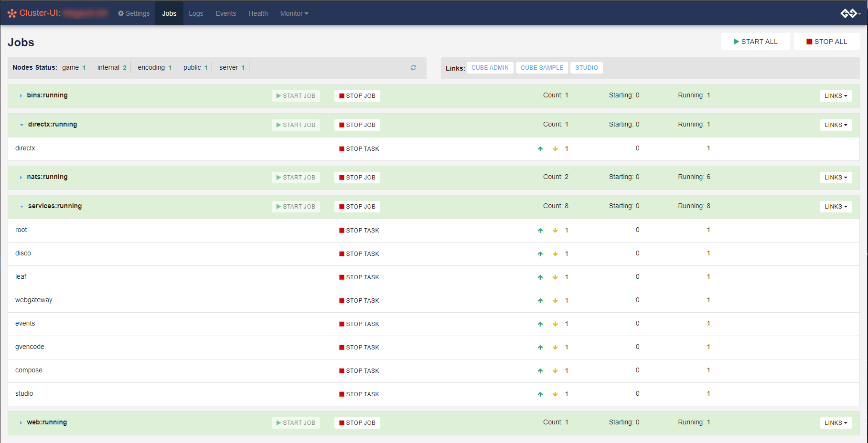Scale up the gvencode task

click(540, 348)
